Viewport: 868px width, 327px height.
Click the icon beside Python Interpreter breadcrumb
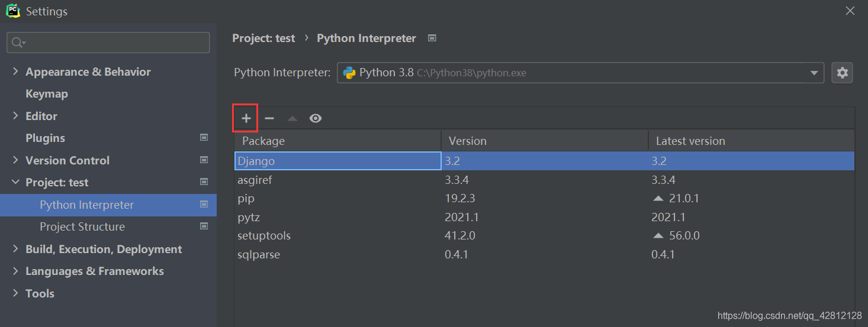click(432, 38)
